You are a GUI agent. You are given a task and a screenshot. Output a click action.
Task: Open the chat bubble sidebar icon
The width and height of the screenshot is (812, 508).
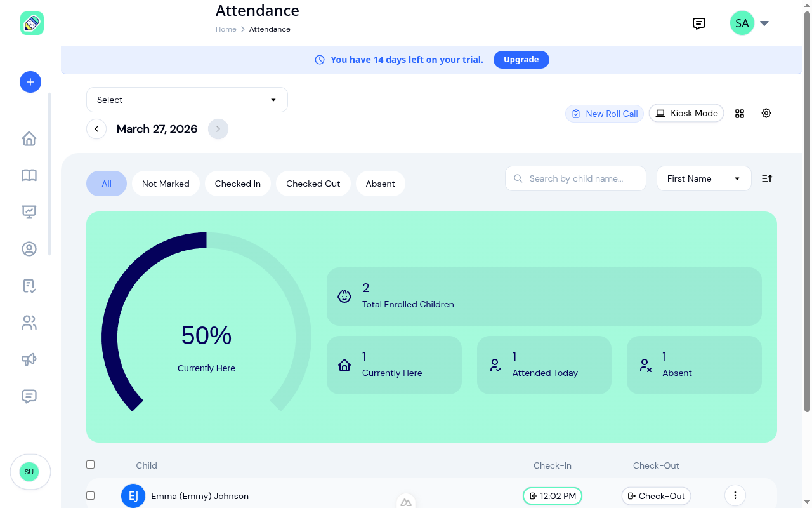[x=29, y=396]
